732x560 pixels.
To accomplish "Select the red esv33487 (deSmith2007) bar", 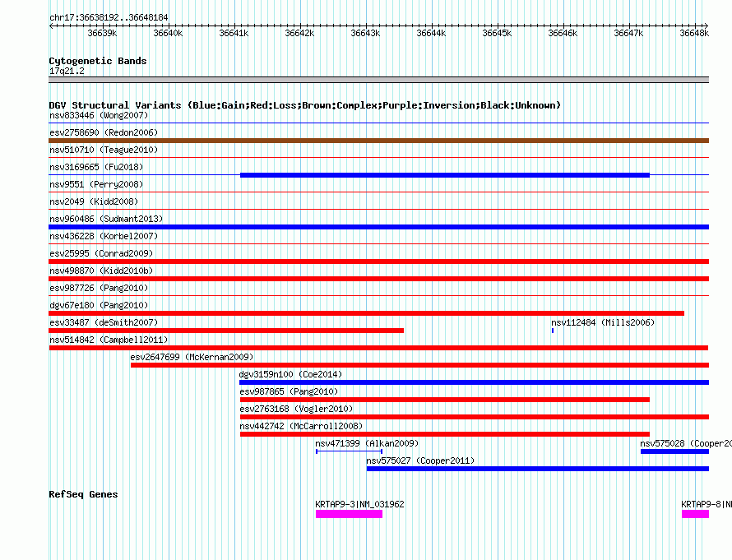I will [226, 331].
